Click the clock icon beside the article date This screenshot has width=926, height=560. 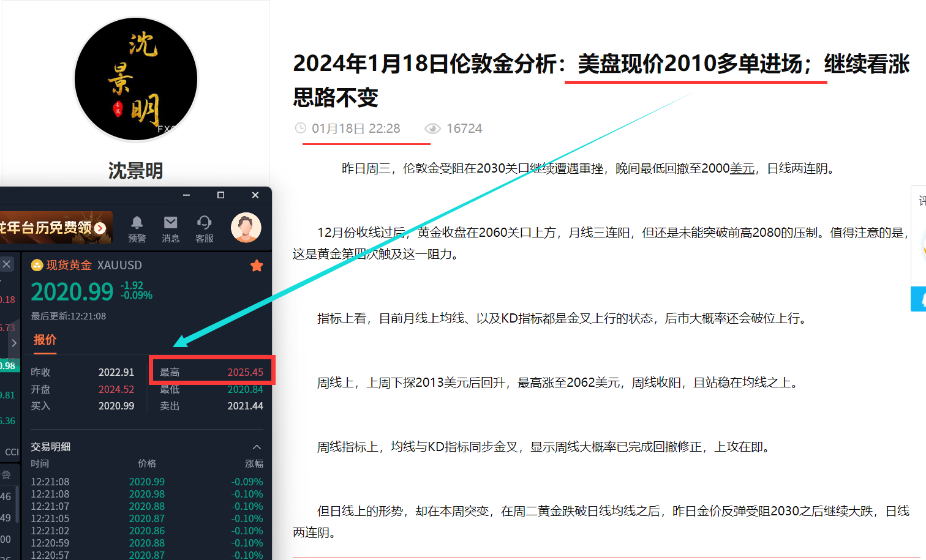click(301, 128)
